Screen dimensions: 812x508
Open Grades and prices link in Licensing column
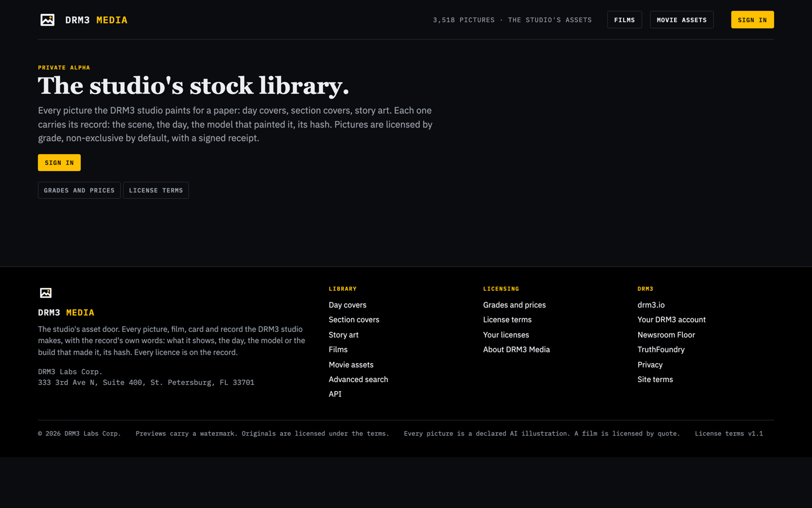point(514,305)
